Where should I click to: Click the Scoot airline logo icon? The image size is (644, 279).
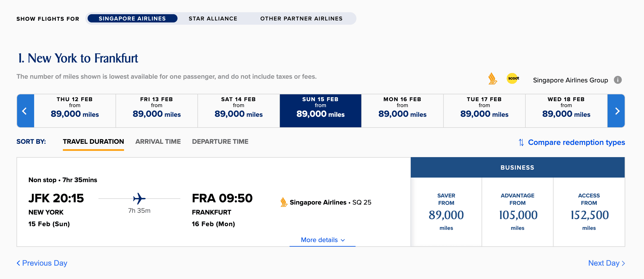point(513,79)
